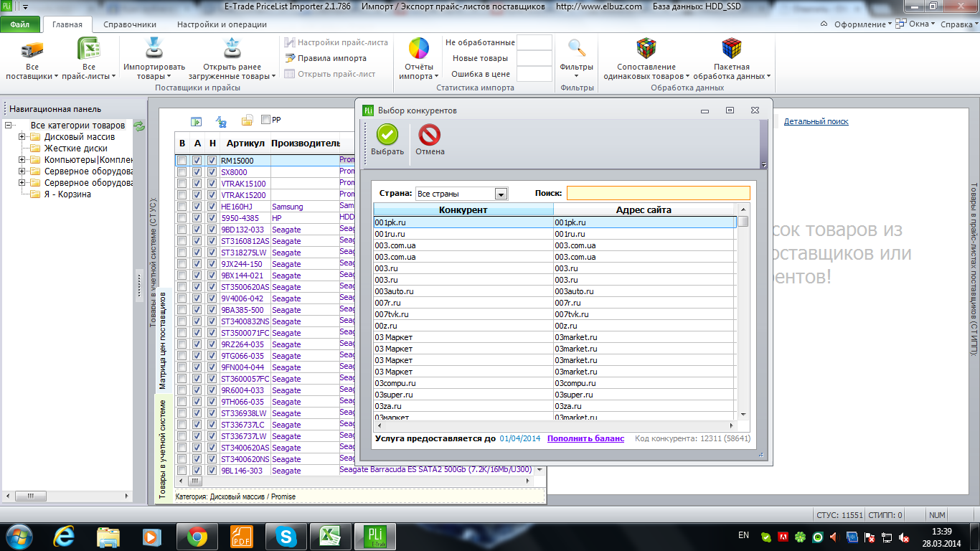The width and height of the screenshot is (980, 551).
Task: Toggle column A checkbox for ST3500620AS row
Action: click(197, 287)
